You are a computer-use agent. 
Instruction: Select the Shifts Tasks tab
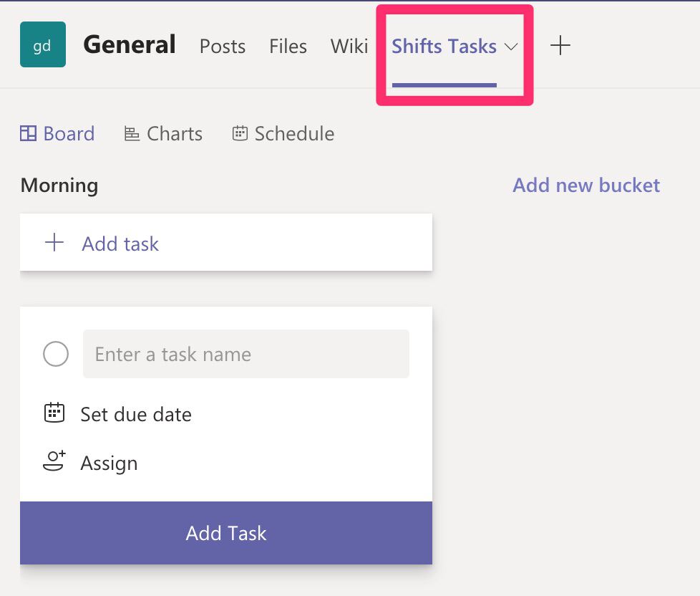coord(444,46)
